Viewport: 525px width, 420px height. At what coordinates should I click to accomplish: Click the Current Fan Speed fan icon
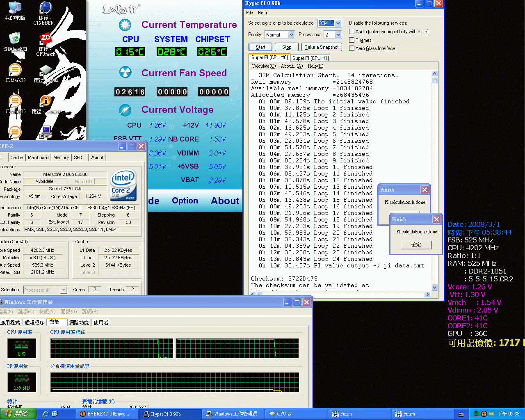click(125, 73)
